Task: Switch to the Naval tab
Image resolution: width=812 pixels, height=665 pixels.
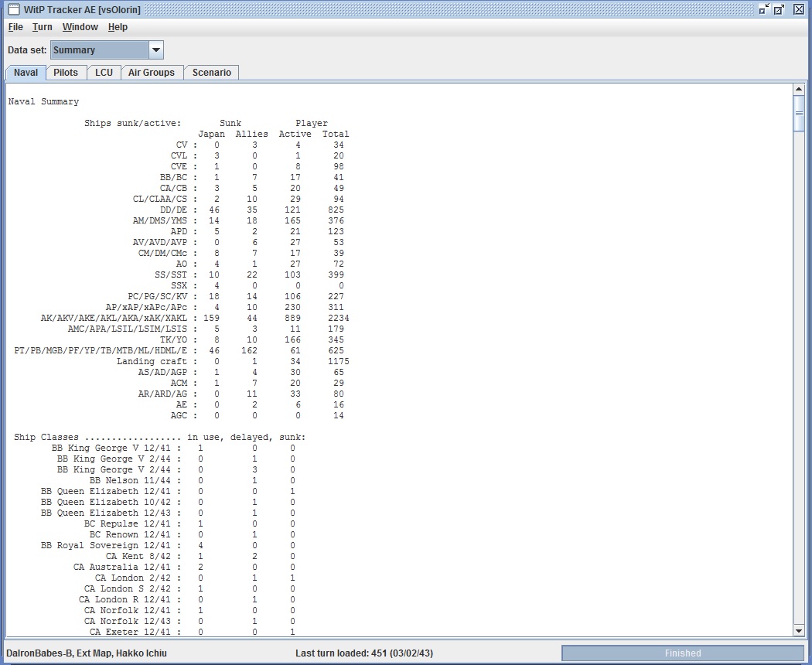Action: (26, 73)
